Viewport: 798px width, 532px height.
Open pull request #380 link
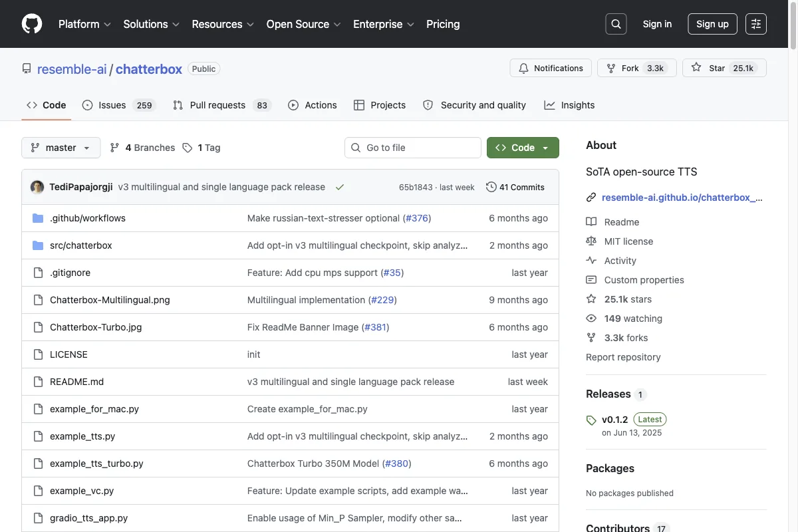(x=397, y=464)
